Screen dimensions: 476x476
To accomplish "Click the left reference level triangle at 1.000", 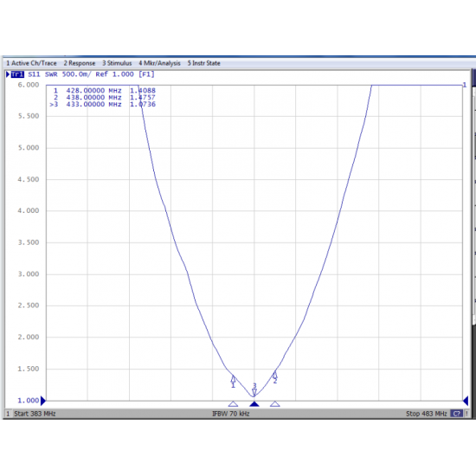I will [43, 401].
